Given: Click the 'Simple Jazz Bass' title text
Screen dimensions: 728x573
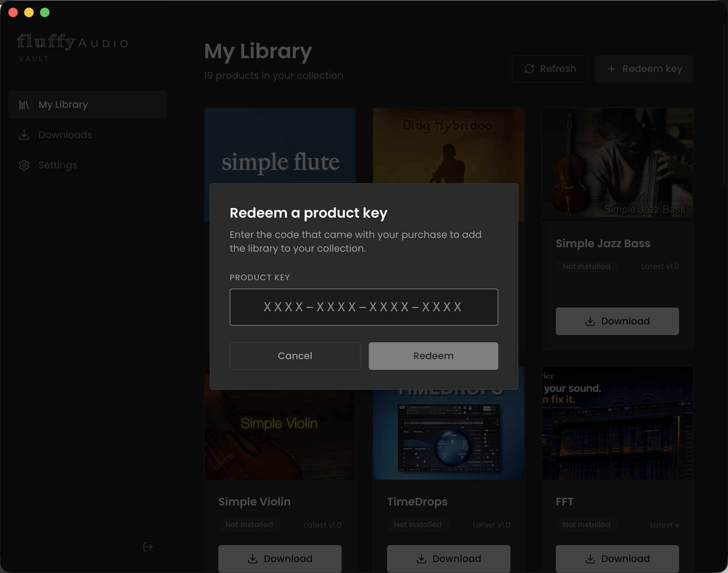Looking at the screenshot, I should [x=603, y=243].
